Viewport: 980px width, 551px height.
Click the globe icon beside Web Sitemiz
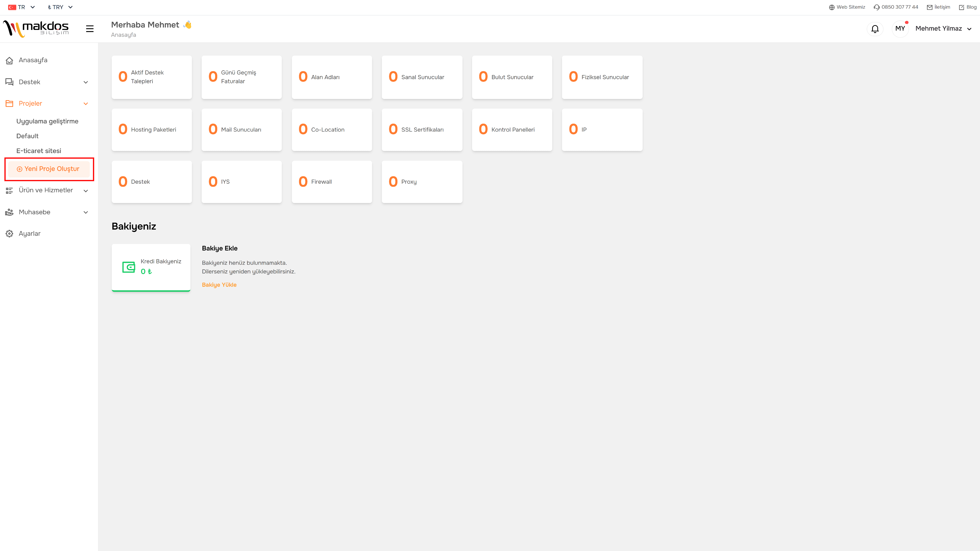coord(832,7)
